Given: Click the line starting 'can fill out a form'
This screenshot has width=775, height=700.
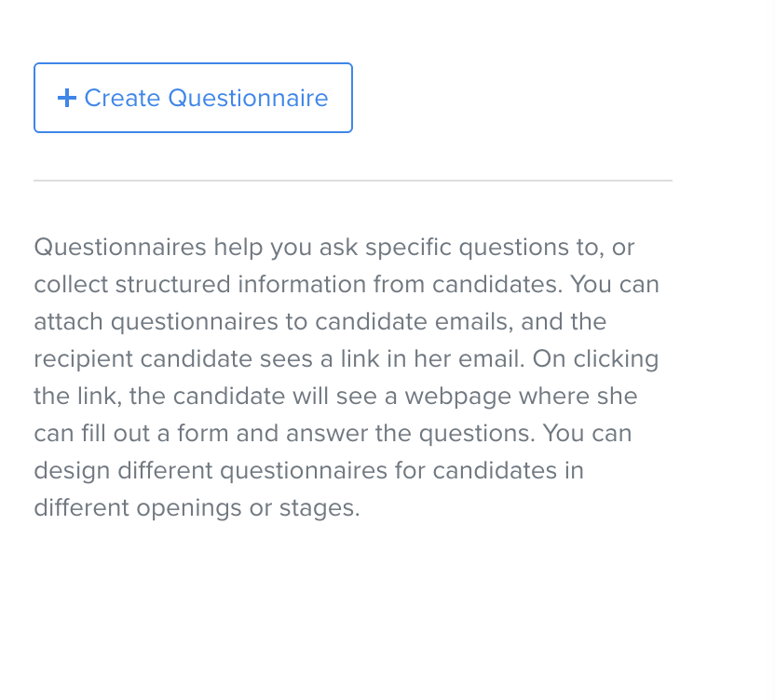Looking at the screenshot, I should coord(333,433).
